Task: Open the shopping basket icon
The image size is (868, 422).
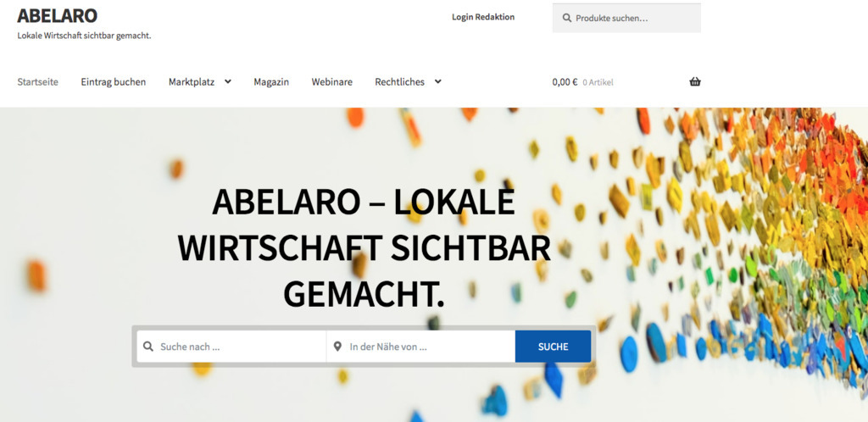Action: [695, 82]
